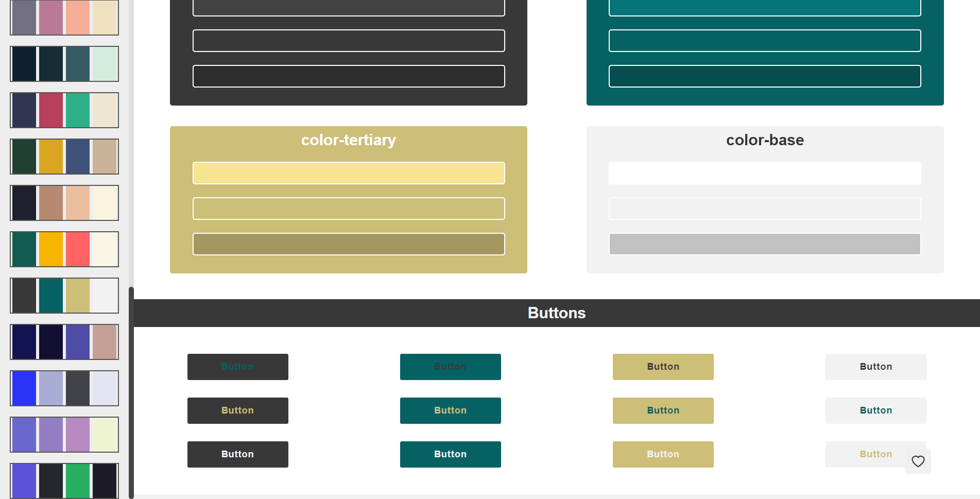Select the teal-toned palette in the sidebar
This screenshot has height=499, width=980.
(64, 64)
